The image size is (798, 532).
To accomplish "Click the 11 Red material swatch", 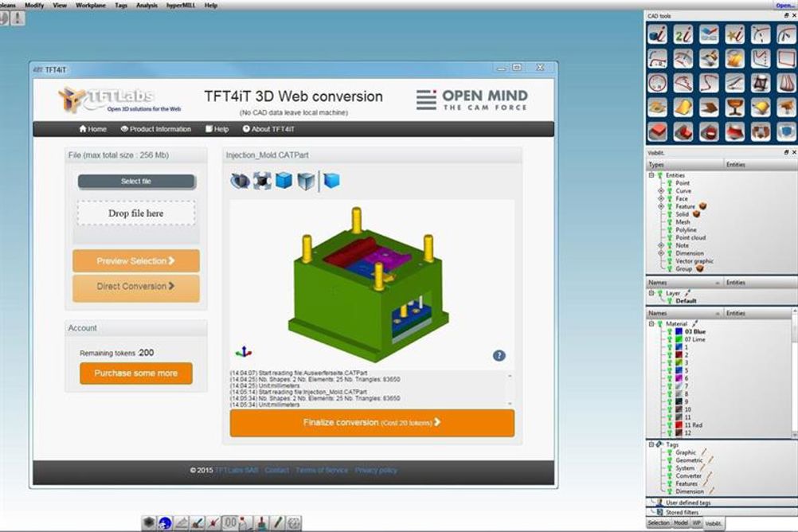I will (x=679, y=424).
